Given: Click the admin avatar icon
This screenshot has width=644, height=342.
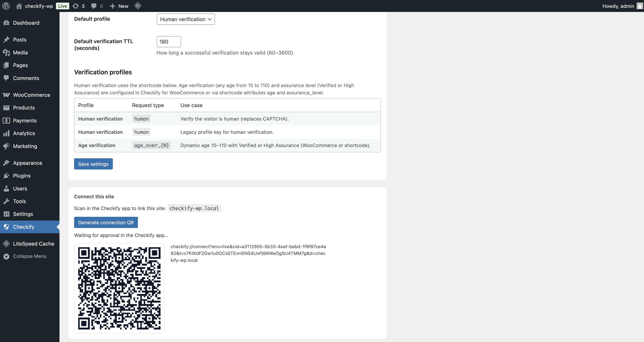Looking at the screenshot, I should pyautogui.click(x=639, y=6).
